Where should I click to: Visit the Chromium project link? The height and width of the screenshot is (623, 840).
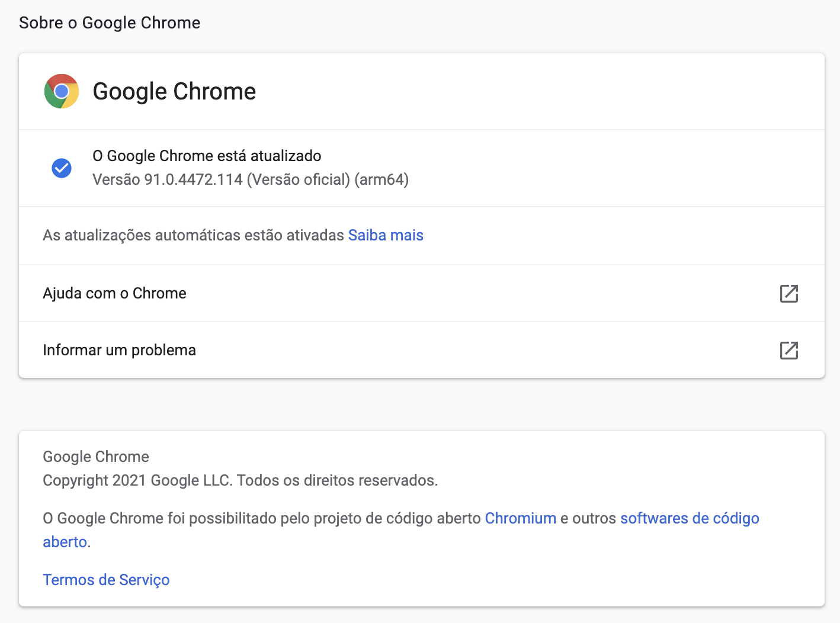tap(520, 518)
